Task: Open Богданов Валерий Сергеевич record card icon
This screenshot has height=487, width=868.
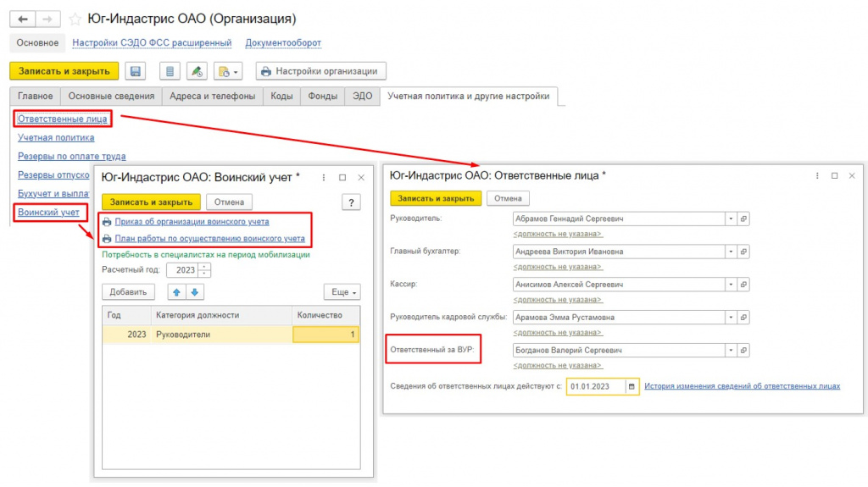Action: (x=743, y=351)
